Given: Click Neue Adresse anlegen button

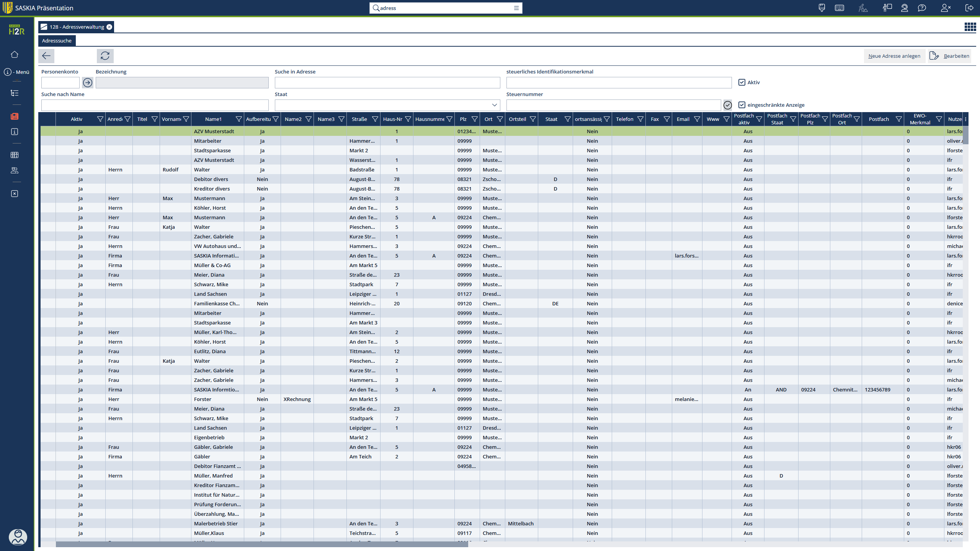Looking at the screenshot, I should pyautogui.click(x=894, y=56).
